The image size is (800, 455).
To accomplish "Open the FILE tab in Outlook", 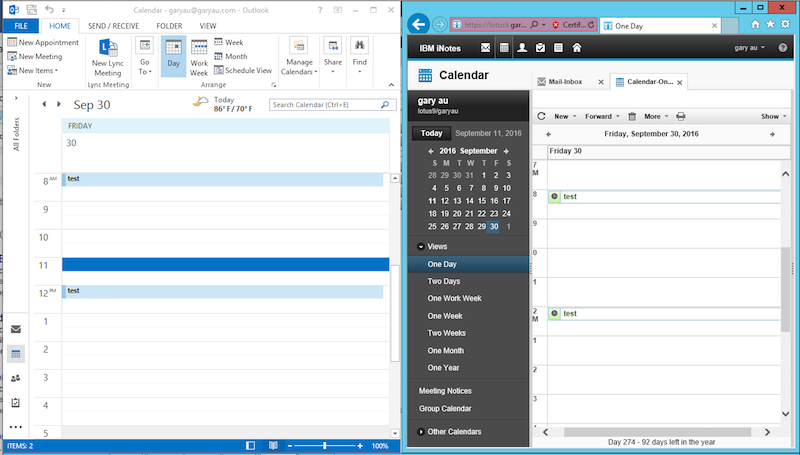I will [x=21, y=26].
